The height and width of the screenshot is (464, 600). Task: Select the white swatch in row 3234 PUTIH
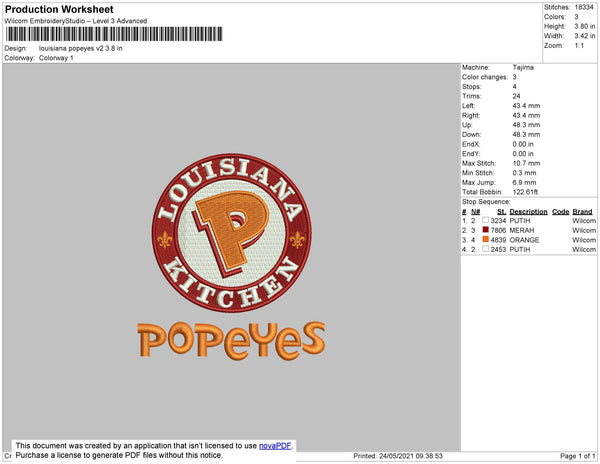485,220
